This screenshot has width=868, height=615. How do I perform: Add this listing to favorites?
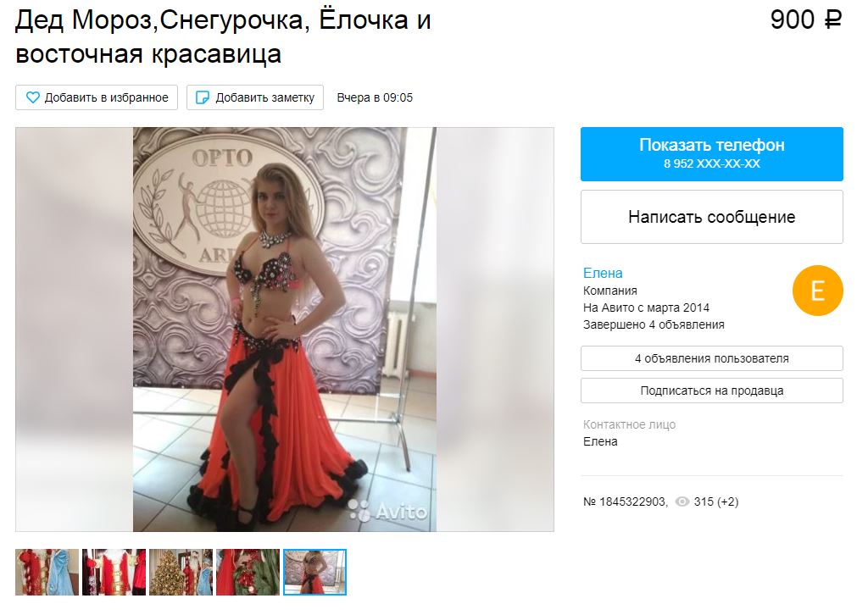pos(97,97)
